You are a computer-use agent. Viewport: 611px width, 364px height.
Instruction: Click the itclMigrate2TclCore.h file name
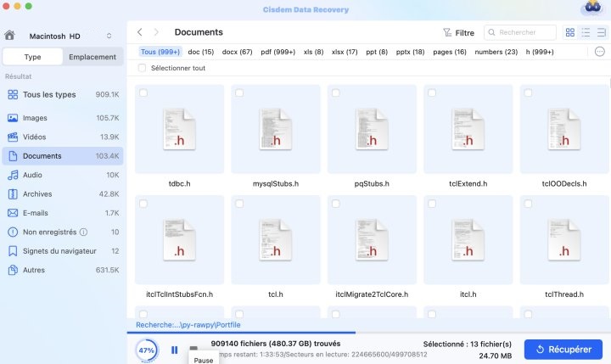pos(372,294)
